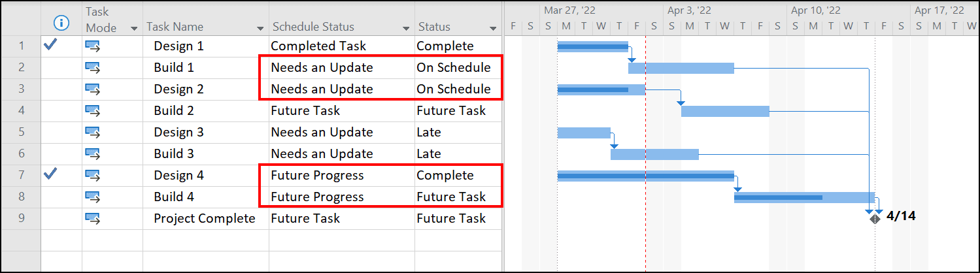Click the task mode icon for Project Complete
The image size is (980, 273).
[92, 218]
